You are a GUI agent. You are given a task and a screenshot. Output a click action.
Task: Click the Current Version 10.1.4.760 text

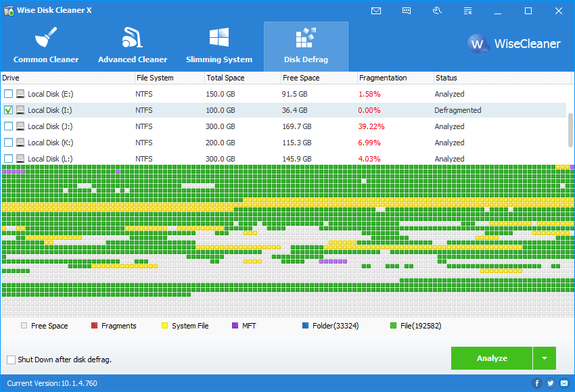coord(52,383)
